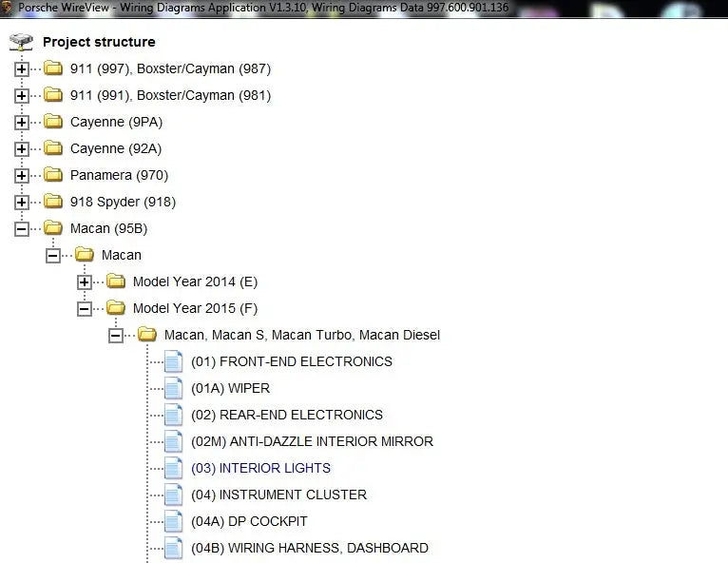Viewport: 728px width, 563px height.
Task: Click the Porsche WireView title bar icon
Action: 8,9
